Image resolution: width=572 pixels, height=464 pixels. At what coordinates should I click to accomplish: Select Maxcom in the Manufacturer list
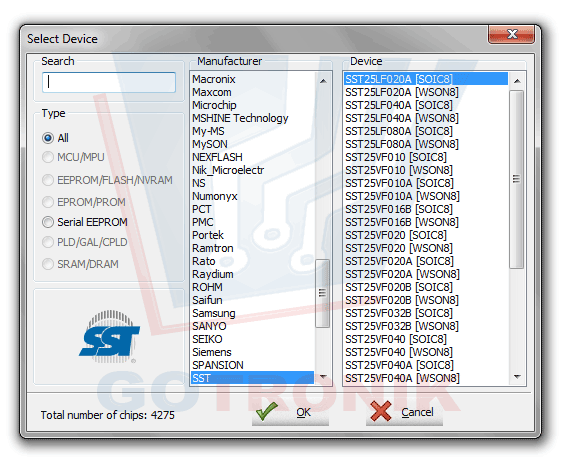tap(252, 92)
